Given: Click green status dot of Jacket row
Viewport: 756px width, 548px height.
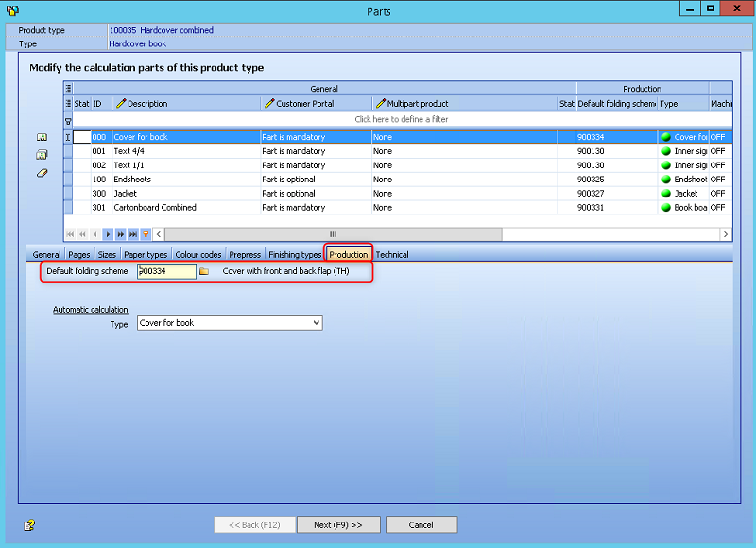Looking at the screenshot, I should point(666,194).
